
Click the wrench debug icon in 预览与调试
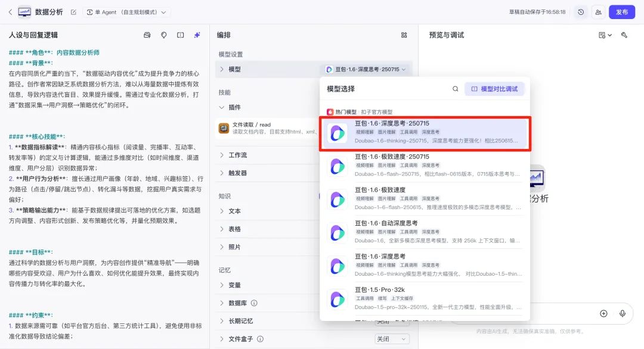click(624, 35)
